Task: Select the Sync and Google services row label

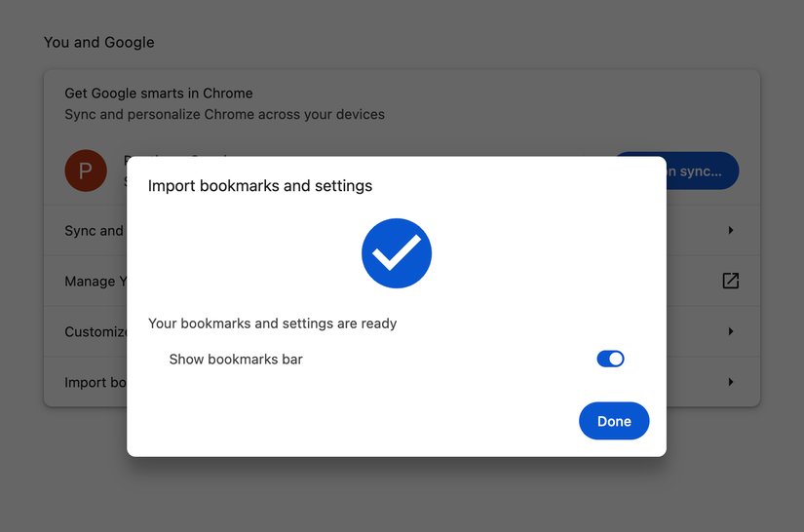Action: [x=96, y=231]
